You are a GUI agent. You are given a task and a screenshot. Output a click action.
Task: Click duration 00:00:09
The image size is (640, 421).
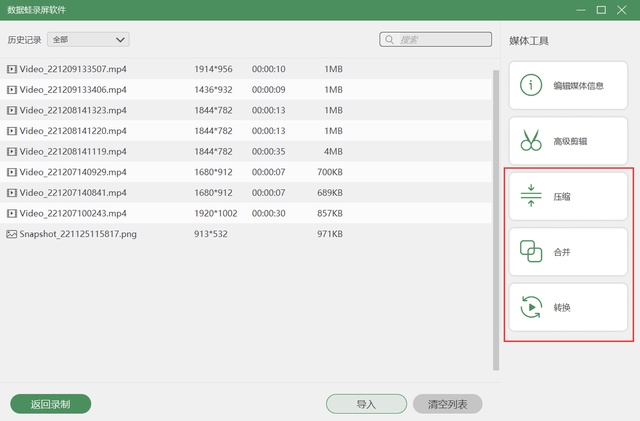pos(269,89)
